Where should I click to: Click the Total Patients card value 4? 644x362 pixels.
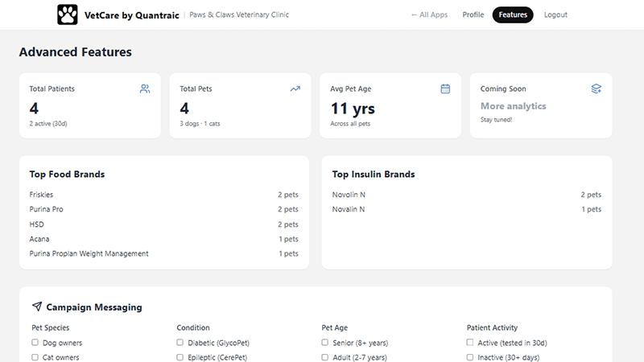click(x=34, y=109)
